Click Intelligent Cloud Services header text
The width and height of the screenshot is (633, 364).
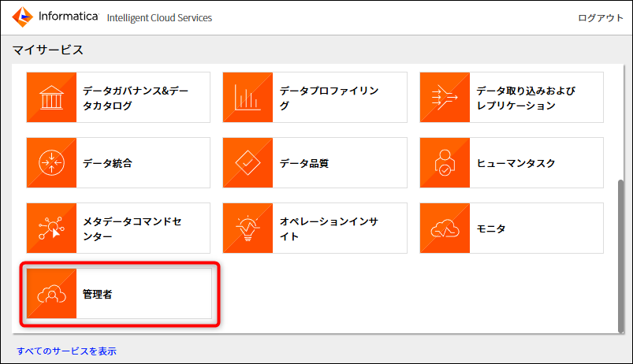coord(159,18)
